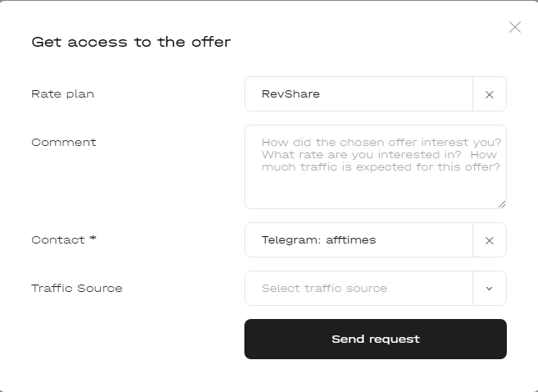Close the Get access dialog

tap(515, 27)
